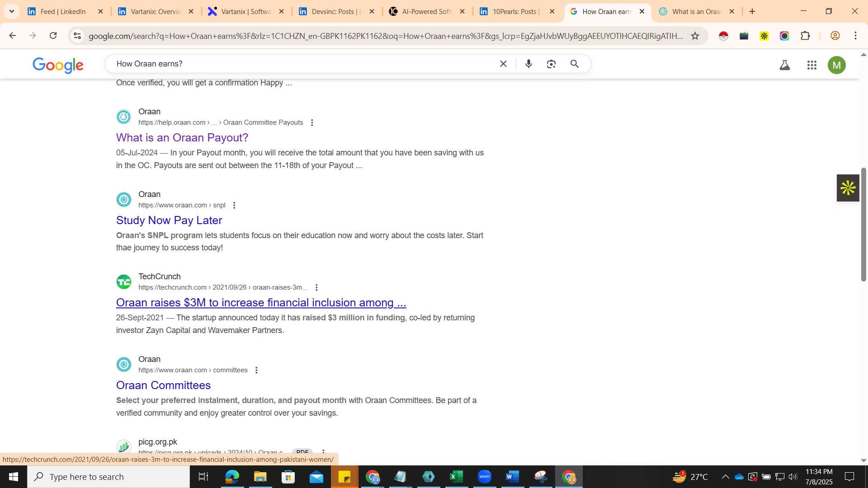Click the floating yellow asterisk side widget
Image resolution: width=868 pixels, height=488 pixels.
pos(848,188)
